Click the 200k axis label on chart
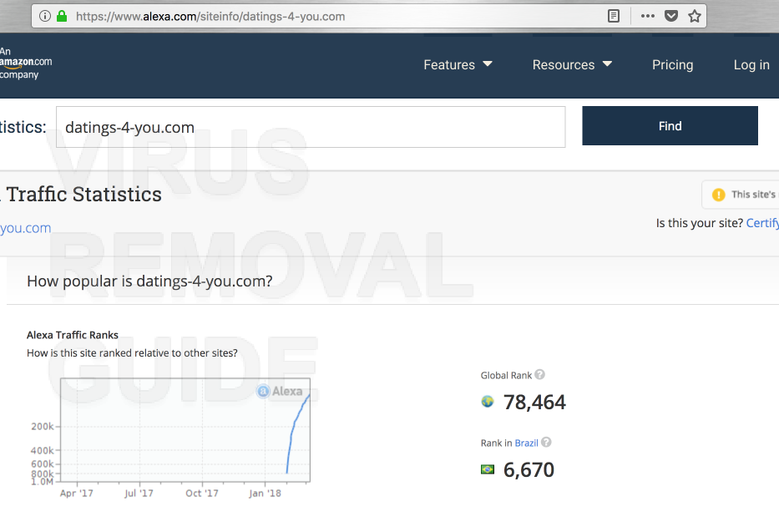Viewport: 779px width, 532px height. (x=43, y=426)
